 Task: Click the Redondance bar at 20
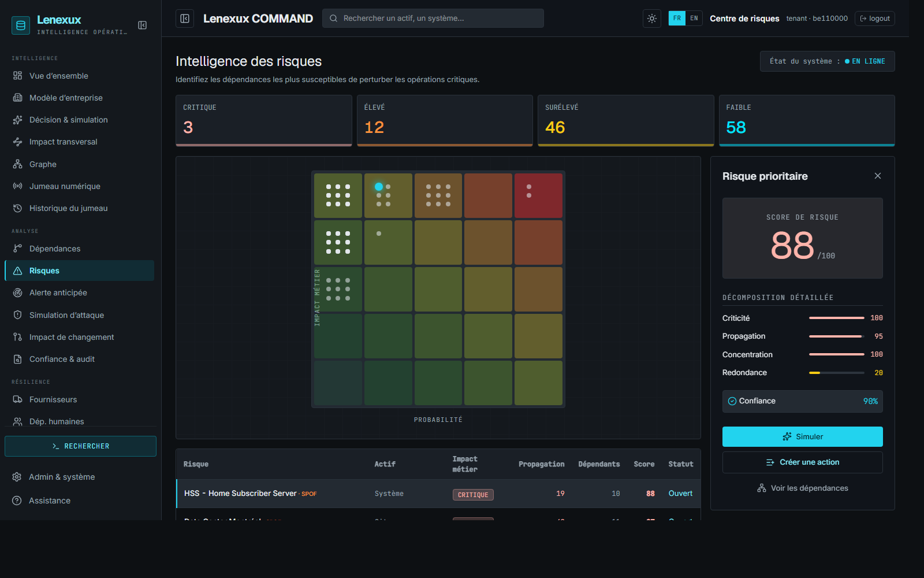pyautogui.click(x=837, y=373)
